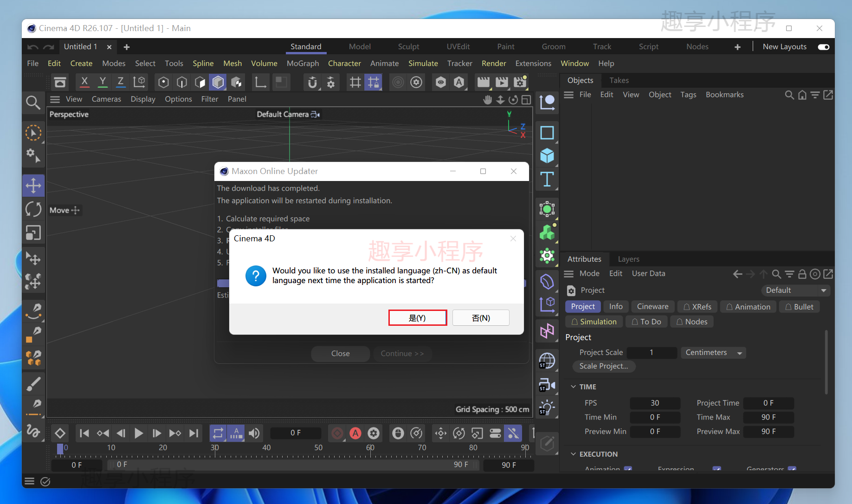
Task: Switch to the Layers tab
Action: (628, 259)
